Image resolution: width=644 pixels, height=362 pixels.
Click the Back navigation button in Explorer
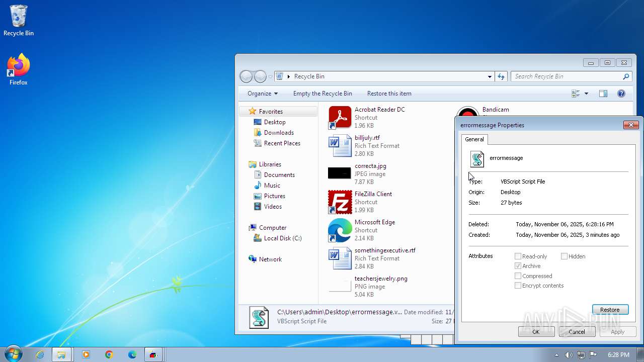click(246, 76)
